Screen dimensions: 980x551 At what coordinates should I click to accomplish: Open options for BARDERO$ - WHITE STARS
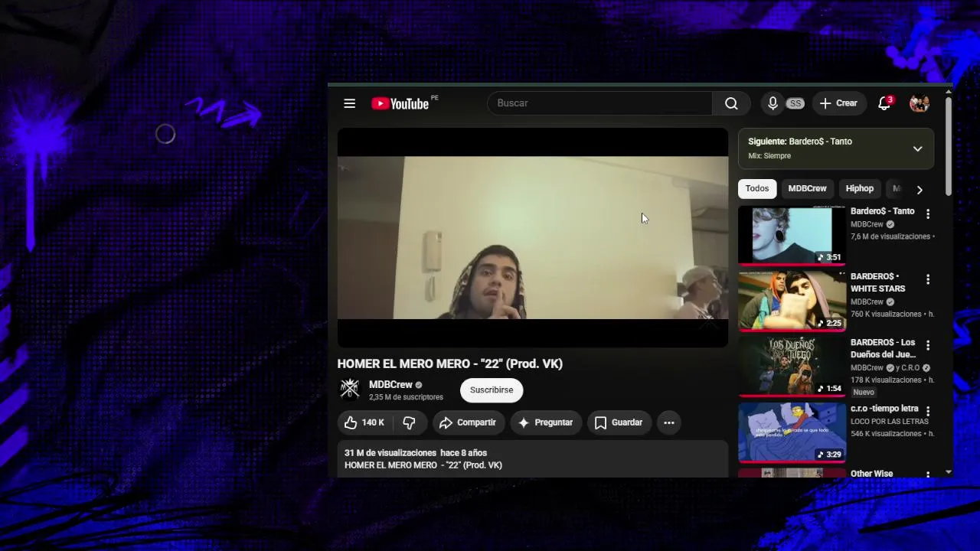point(928,280)
